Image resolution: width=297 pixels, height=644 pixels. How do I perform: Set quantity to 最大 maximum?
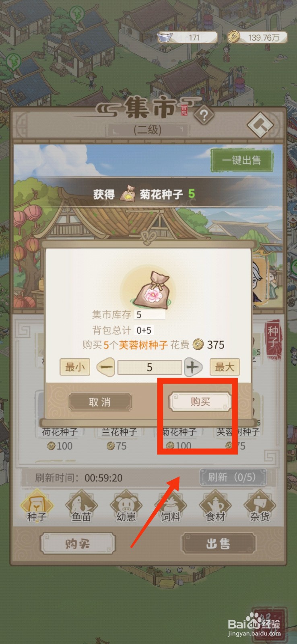[x=225, y=367]
